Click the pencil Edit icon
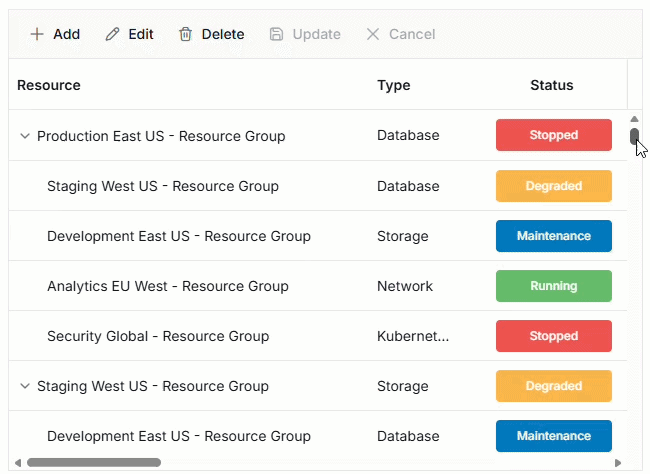This screenshot has height=474, width=650. coord(113,34)
